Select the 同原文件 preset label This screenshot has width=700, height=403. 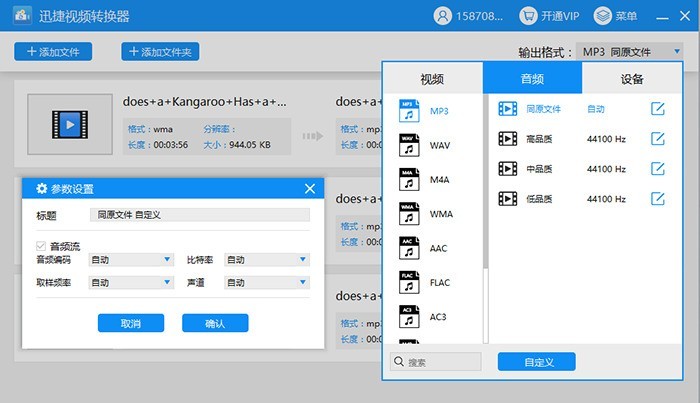point(543,109)
